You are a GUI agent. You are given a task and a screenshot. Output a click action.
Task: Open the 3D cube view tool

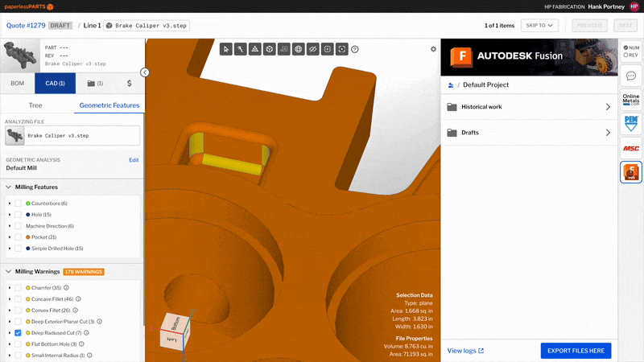click(270, 49)
